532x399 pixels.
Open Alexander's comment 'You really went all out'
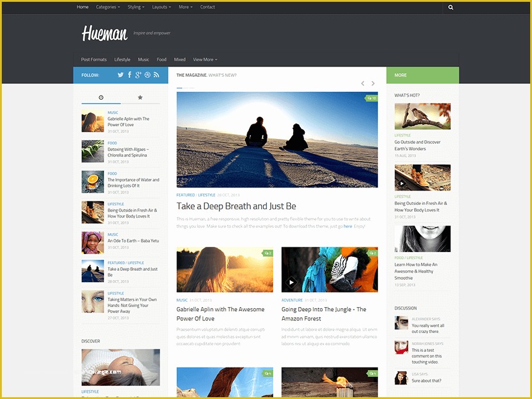click(x=428, y=328)
